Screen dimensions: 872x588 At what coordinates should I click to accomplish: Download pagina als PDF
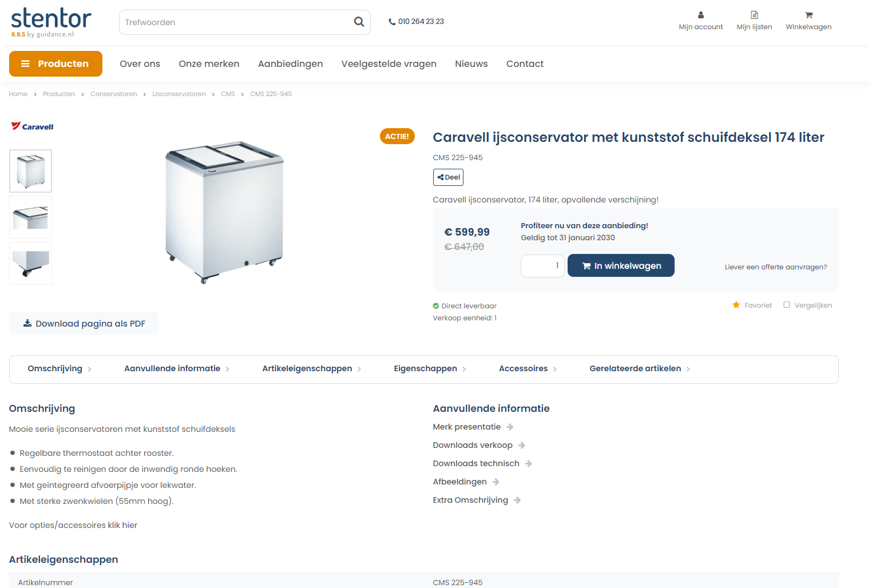coord(84,324)
